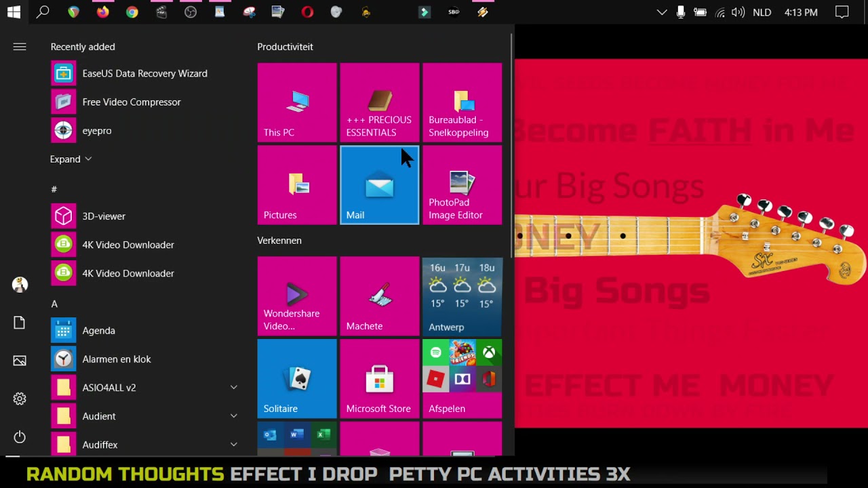This screenshot has height=488, width=868.
Task: Open Documents shortcut in Start sidebar
Action: pyautogui.click(x=20, y=323)
